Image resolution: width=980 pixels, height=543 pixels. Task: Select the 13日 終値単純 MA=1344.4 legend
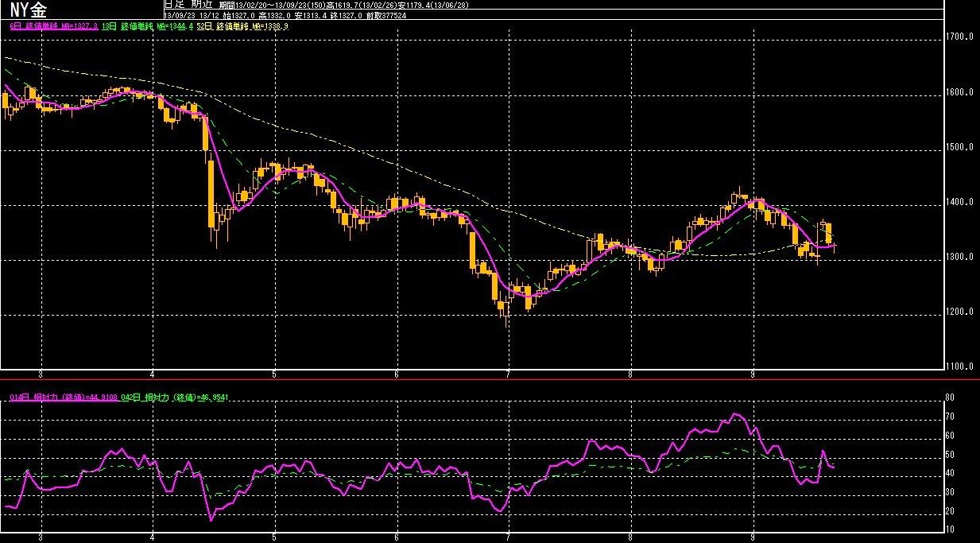(x=149, y=26)
